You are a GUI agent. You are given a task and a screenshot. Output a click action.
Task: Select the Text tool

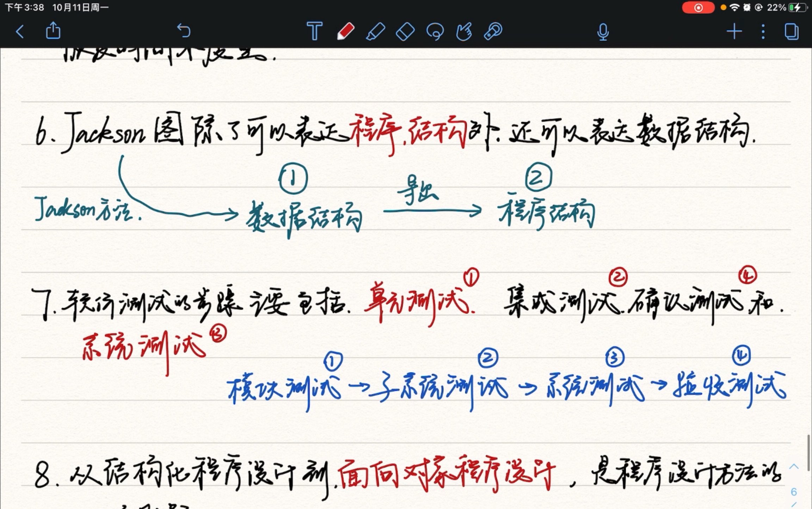coord(314,31)
